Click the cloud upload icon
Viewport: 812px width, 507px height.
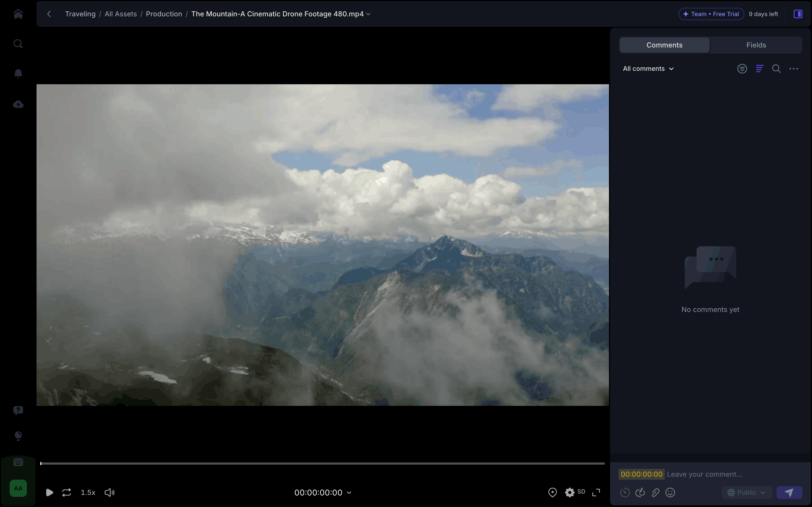[x=18, y=104]
